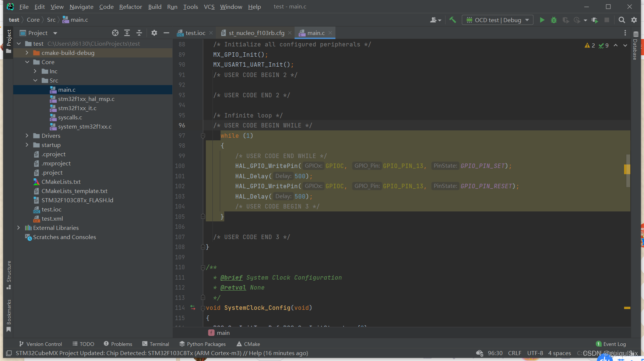Open the TODO tool window
The width and height of the screenshot is (644, 361).
(x=83, y=344)
